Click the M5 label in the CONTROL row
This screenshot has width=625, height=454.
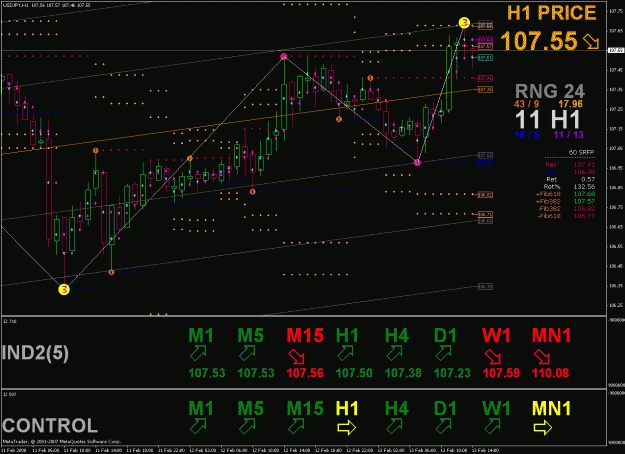click(251, 409)
